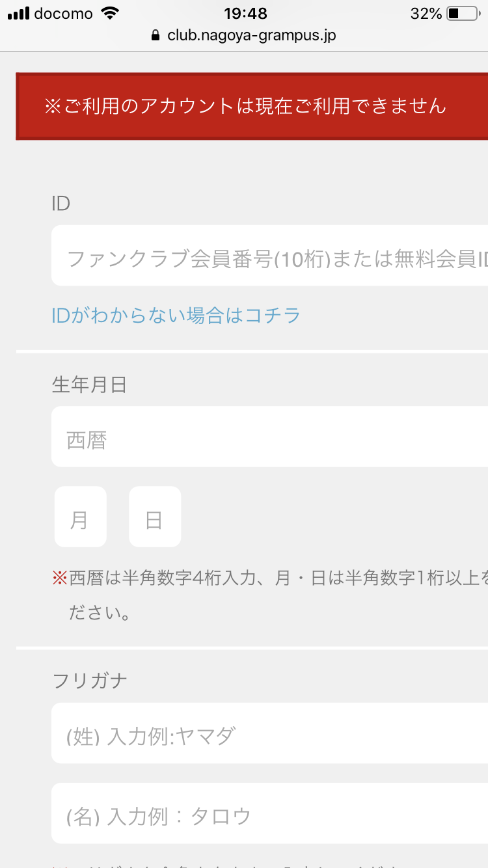The height and width of the screenshot is (868, 488).
Task: Select the 月 month field
Action: [x=80, y=517]
